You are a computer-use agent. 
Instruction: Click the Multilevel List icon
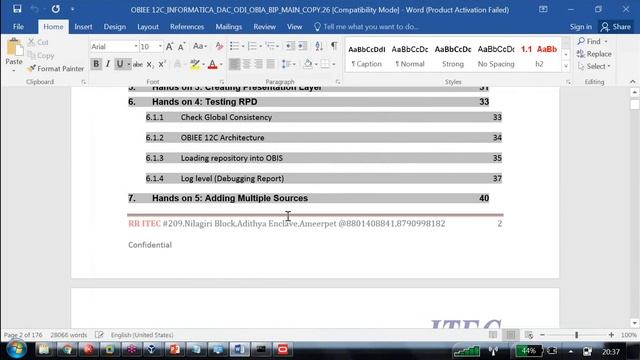[x=270, y=47]
